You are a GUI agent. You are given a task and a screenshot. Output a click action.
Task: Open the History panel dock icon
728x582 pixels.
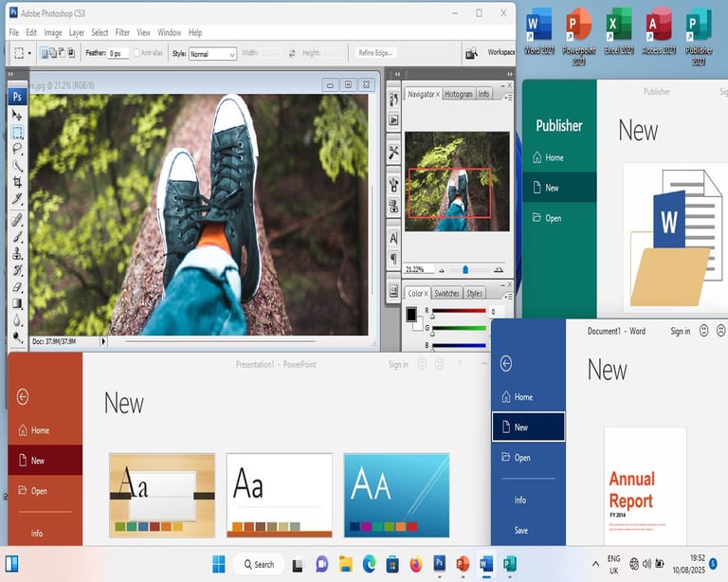pos(393,100)
